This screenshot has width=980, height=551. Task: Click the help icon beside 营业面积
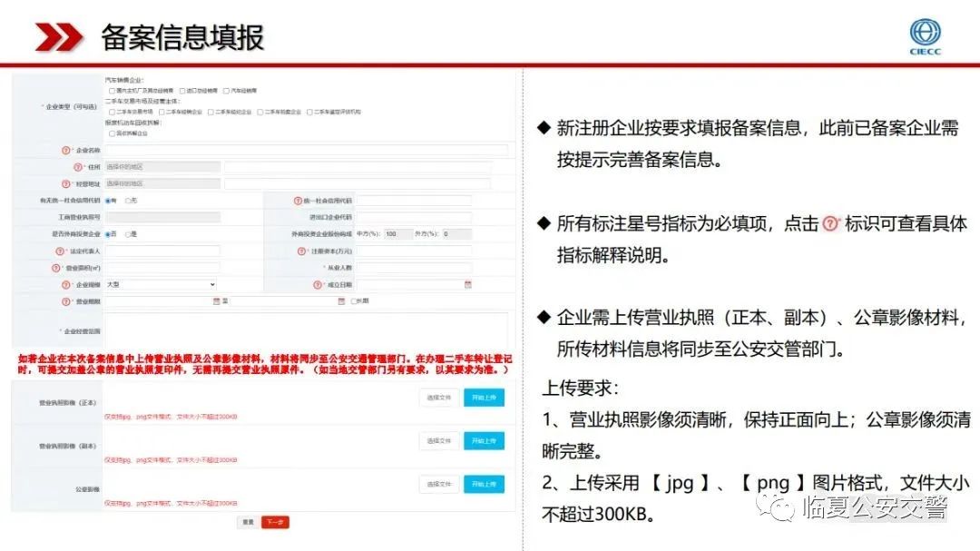[56, 268]
